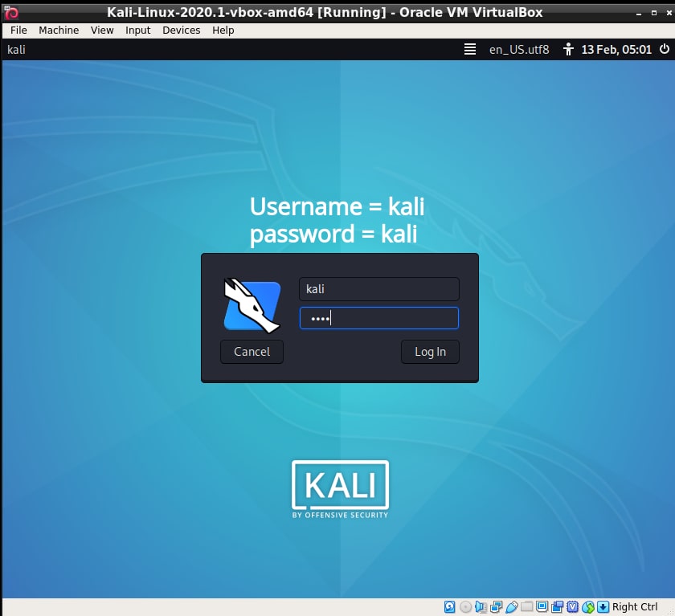This screenshot has width=675, height=616.
Task: Click the power icon in the top panel
Action: click(x=663, y=49)
